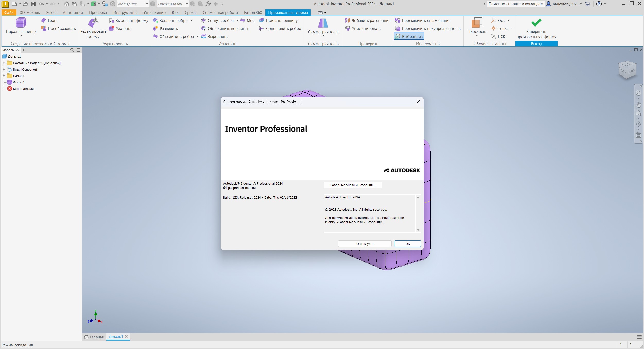Toggle Переключить сглаживание

click(423, 20)
